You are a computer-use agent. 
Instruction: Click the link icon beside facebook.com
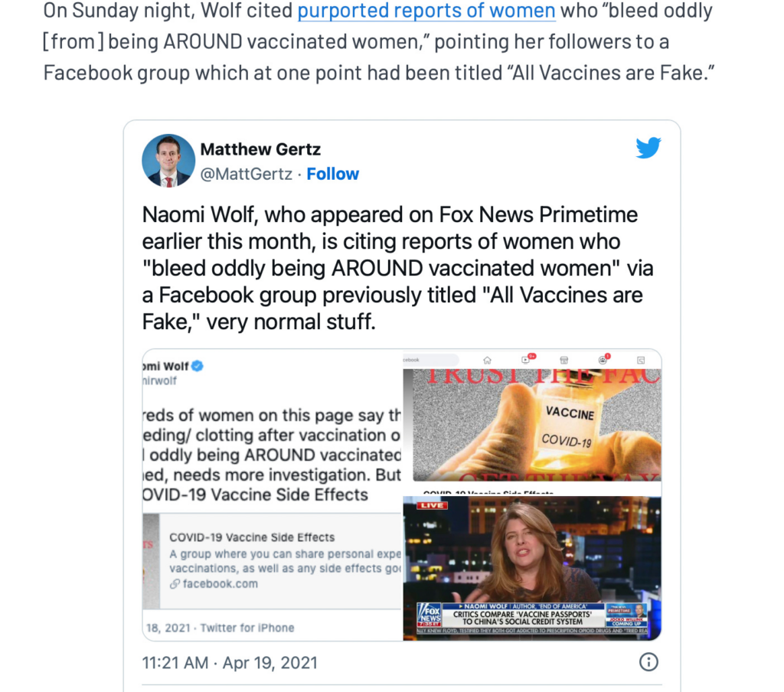click(175, 583)
